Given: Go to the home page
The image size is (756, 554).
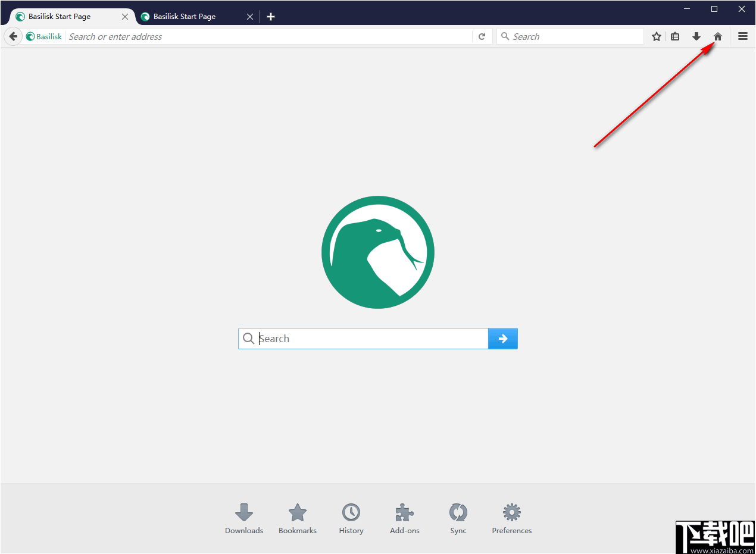Looking at the screenshot, I should pos(718,36).
